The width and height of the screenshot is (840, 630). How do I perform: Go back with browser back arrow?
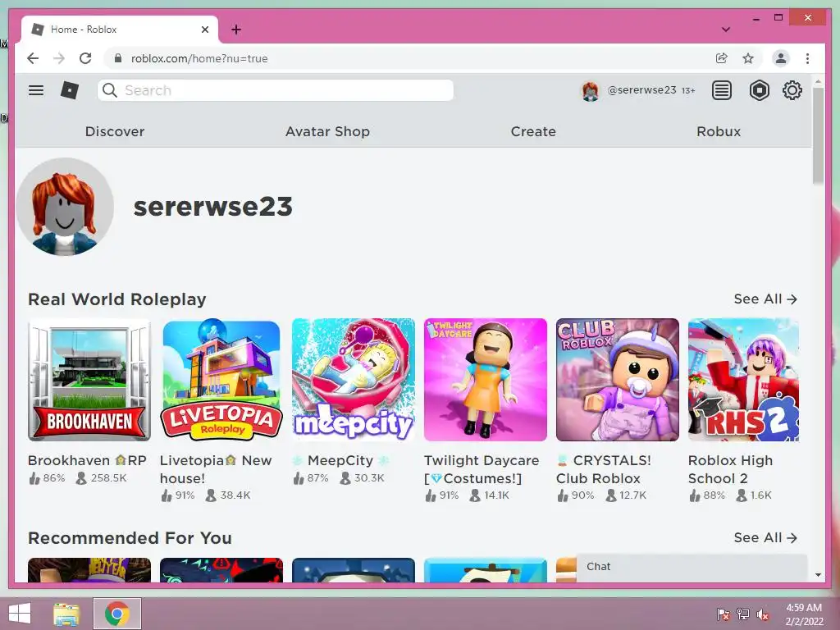[33, 58]
